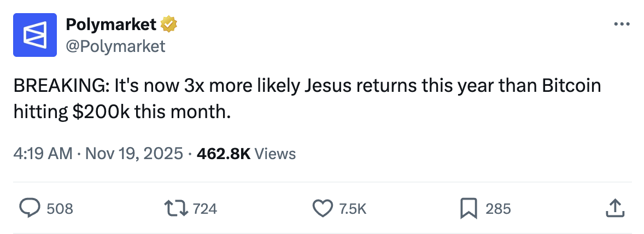
Task: Open the Polymarket profile avatar
Action: (35, 36)
